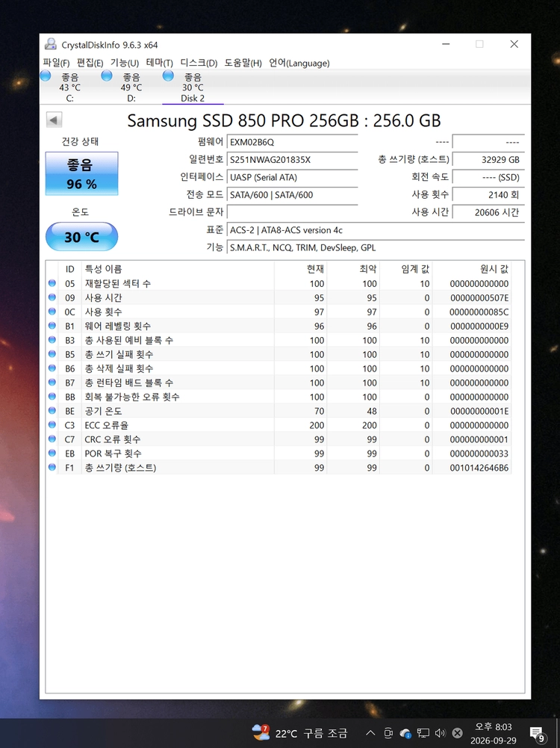560x748 pixels.
Task: Click rotation rate value ---- (SSD)
Action: pos(488,177)
